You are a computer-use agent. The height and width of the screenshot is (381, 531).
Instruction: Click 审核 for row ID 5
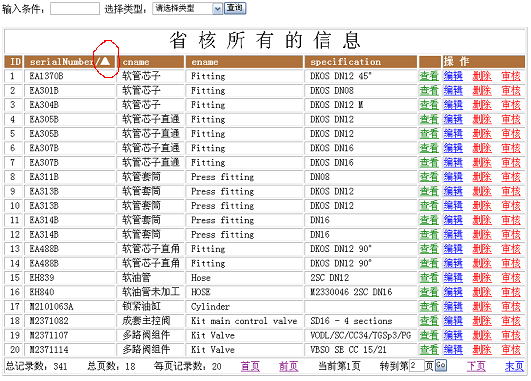pos(511,134)
